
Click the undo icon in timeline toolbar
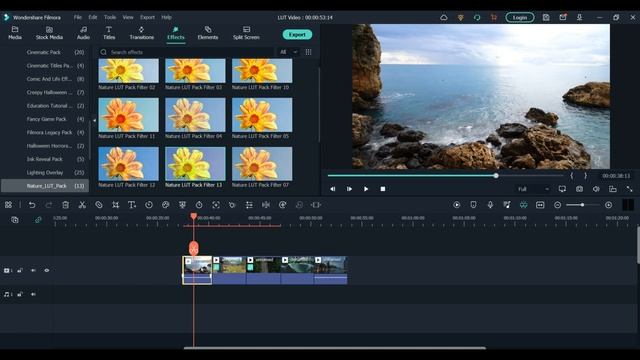pyautogui.click(x=32, y=205)
